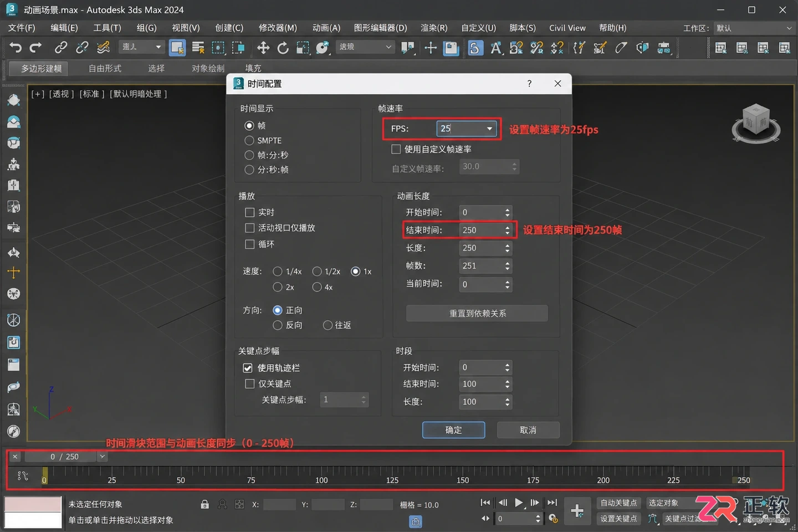The width and height of the screenshot is (798, 532).
Task: Click the 设置关键点 button
Action: coord(618,519)
